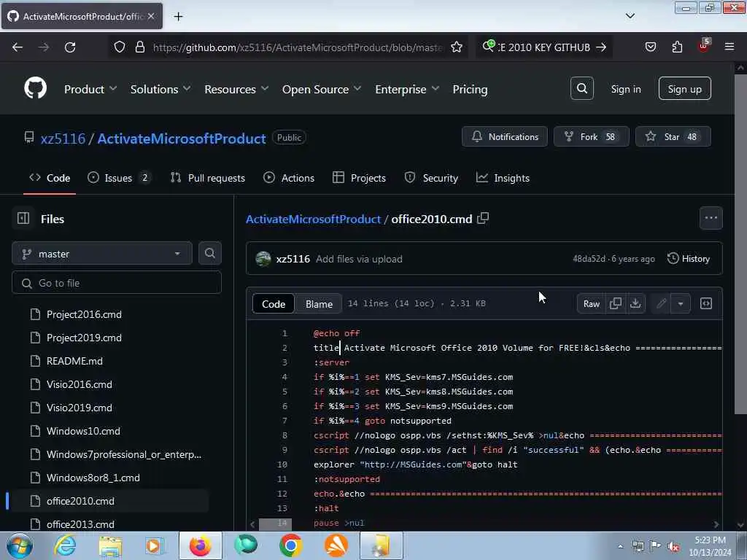
Task: Click the Sign in link
Action: [x=625, y=89]
